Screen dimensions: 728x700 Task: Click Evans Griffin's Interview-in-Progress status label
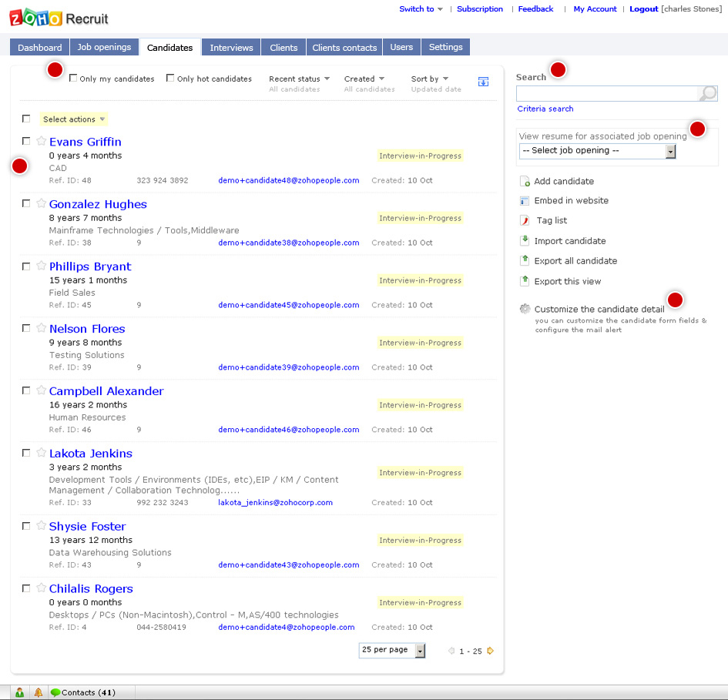(420, 156)
